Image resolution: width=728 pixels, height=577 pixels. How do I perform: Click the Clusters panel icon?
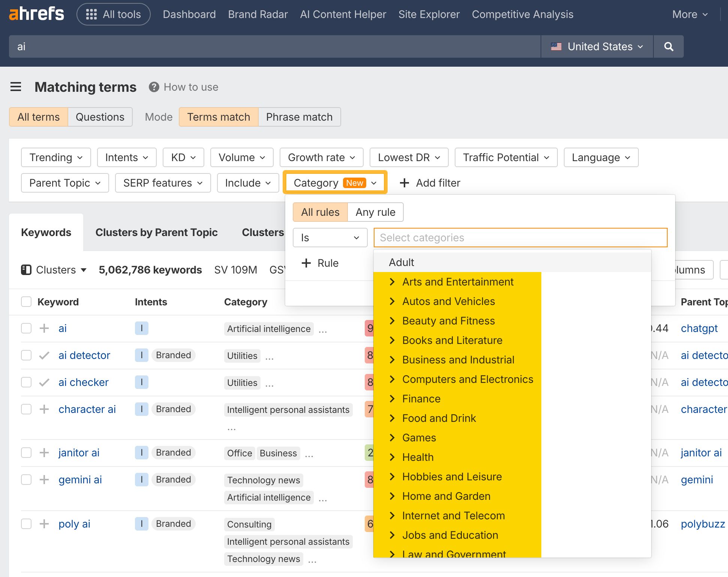click(26, 270)
